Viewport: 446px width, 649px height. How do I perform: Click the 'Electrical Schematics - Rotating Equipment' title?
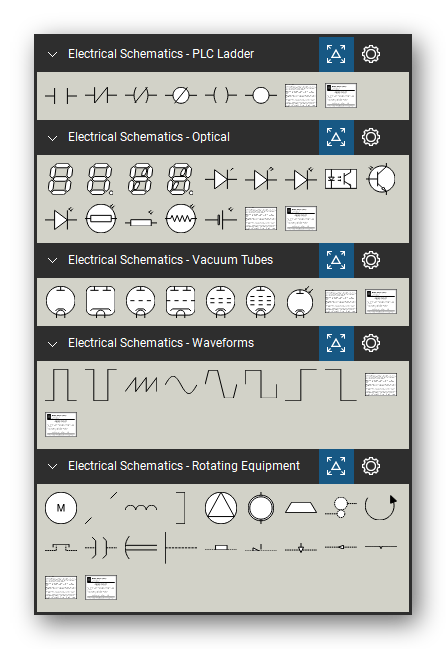[184, 466]
